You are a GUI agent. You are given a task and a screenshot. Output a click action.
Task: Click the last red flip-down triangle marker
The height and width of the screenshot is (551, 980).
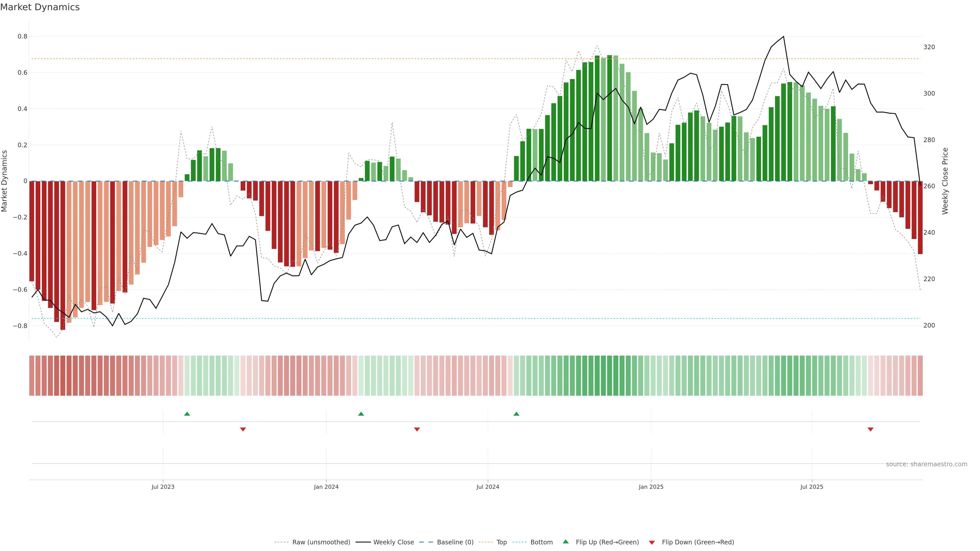tap(871, 429)
